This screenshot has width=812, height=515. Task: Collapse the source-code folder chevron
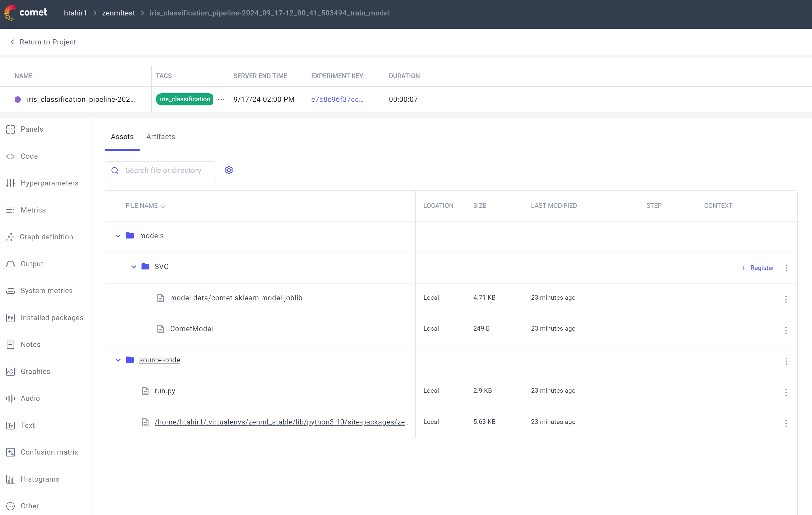point(118,360)
